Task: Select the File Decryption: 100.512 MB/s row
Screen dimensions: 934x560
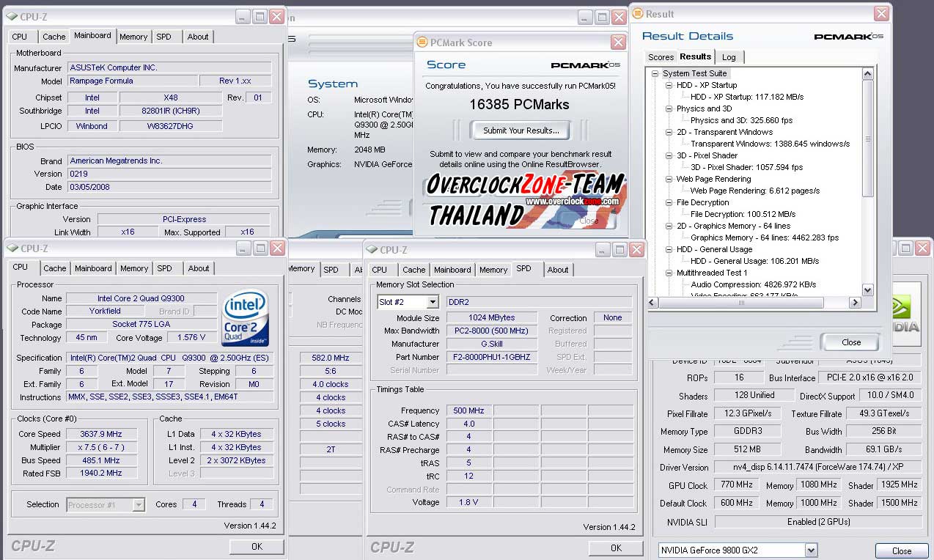Action: click(x=743, y=214)
